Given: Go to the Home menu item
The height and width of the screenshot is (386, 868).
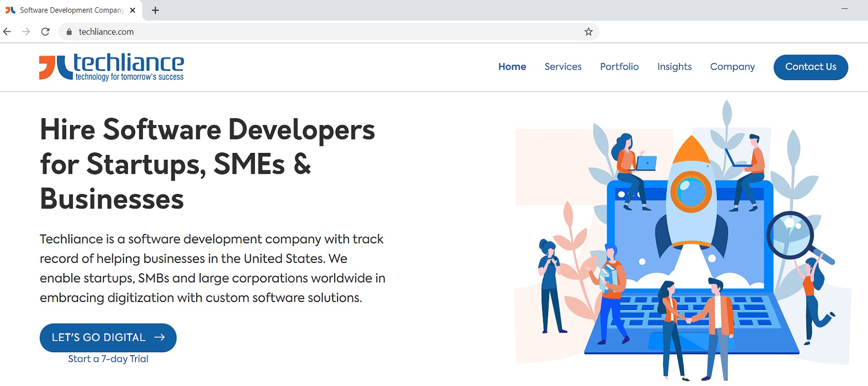Looking at the screenshot, I should coord(512,67).
